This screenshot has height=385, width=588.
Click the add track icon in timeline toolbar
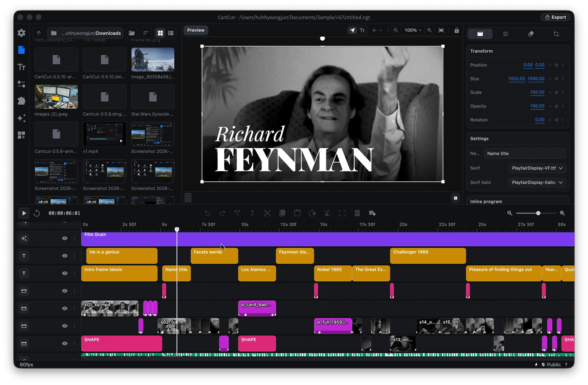pos(372,213)
